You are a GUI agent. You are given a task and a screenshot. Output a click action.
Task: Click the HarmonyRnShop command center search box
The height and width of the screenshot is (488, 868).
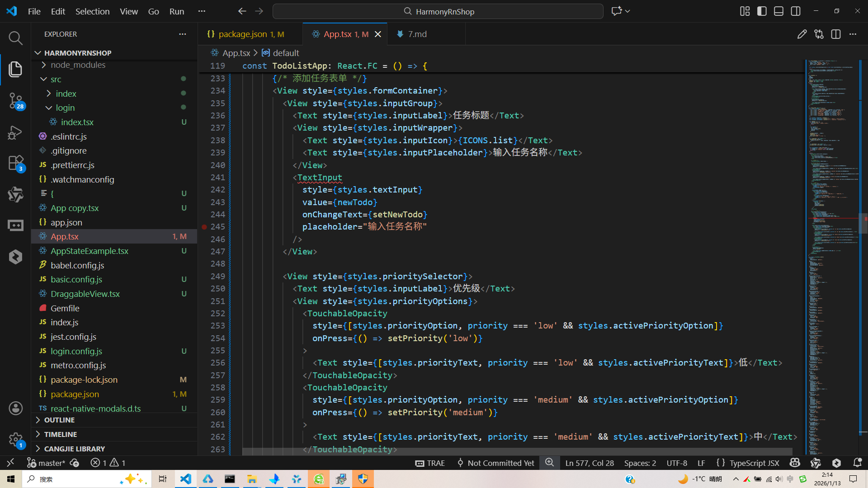pyautogui.click(x=438, y=11)
